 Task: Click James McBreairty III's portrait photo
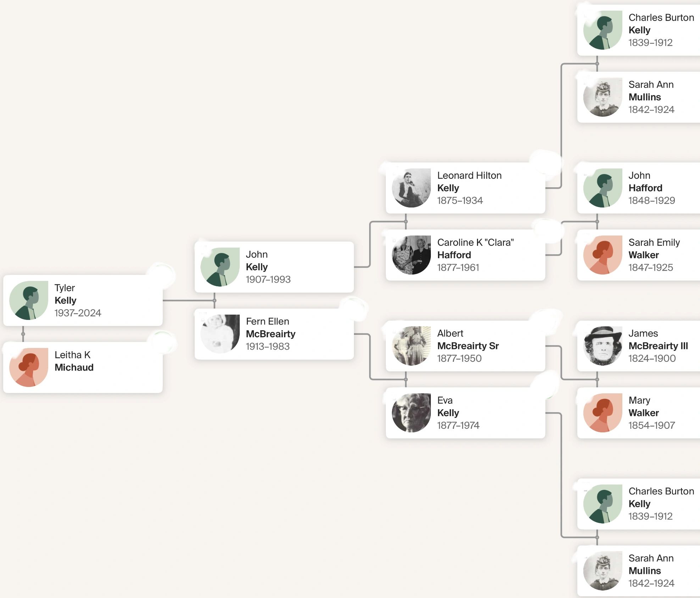point(602,346)
